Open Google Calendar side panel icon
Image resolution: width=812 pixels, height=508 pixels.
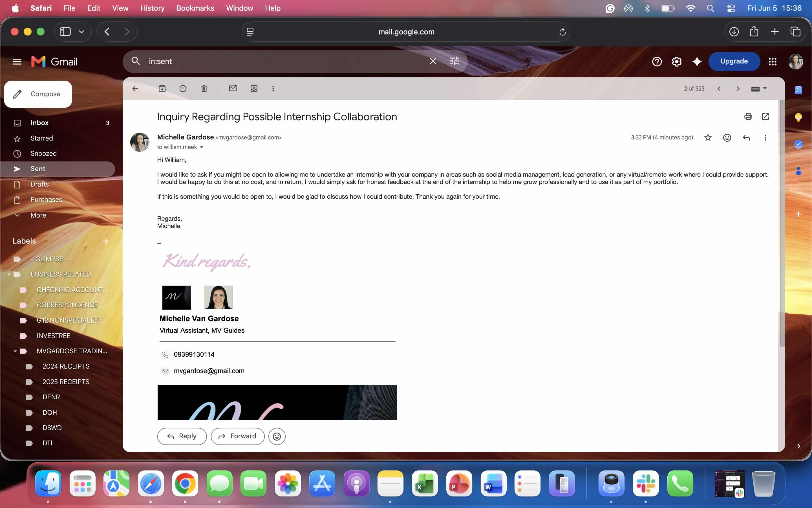coord(798,90)
